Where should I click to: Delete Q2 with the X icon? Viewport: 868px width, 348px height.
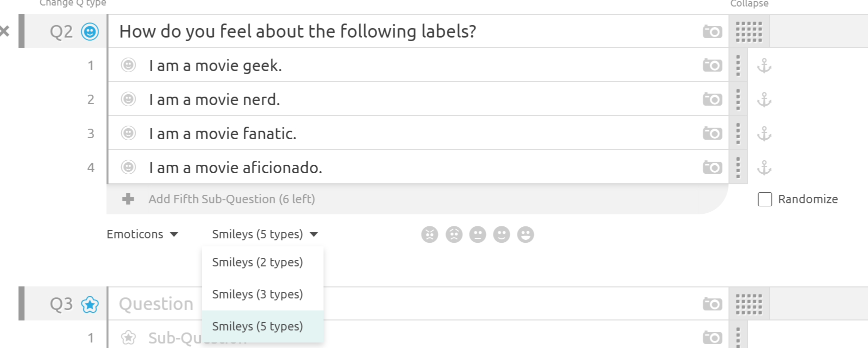(5, 32)
